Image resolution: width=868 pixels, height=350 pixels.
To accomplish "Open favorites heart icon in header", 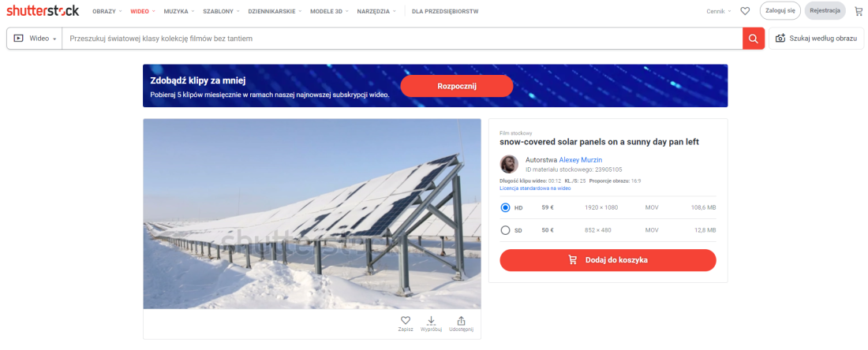I will click(745, 11).
